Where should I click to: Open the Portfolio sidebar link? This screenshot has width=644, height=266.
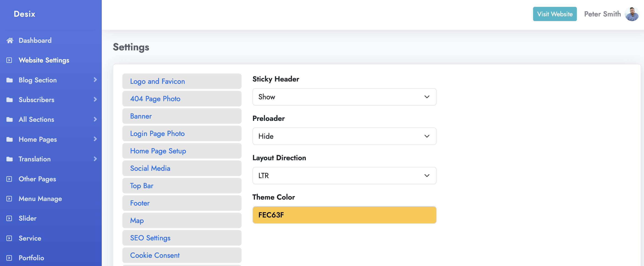pos(31,258)
